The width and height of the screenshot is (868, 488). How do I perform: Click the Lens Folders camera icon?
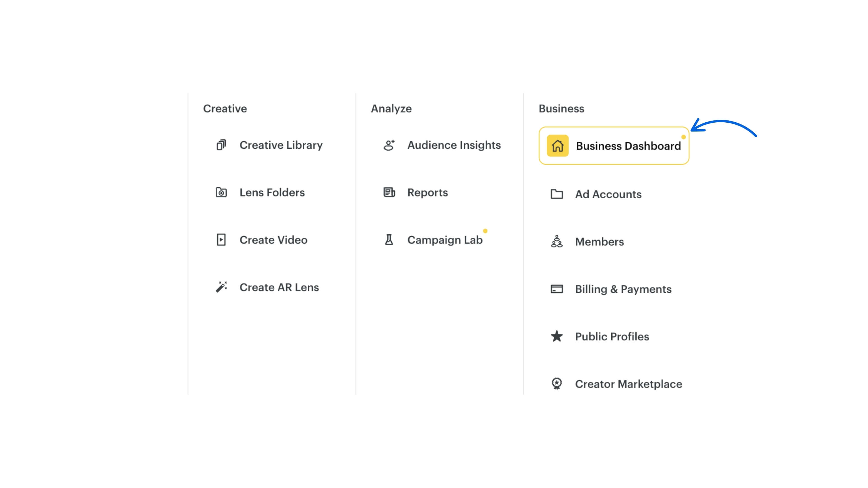[221, 192]
